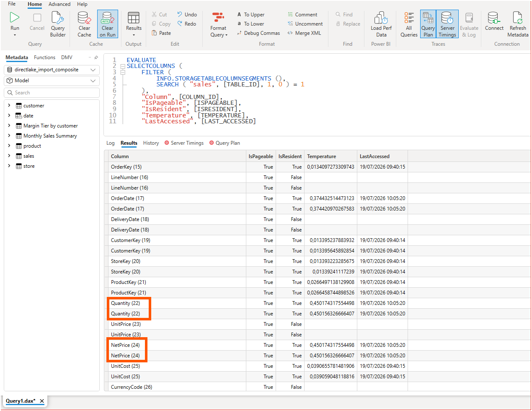
Task: Convert selection To Lower
Action: pos(251,24)
